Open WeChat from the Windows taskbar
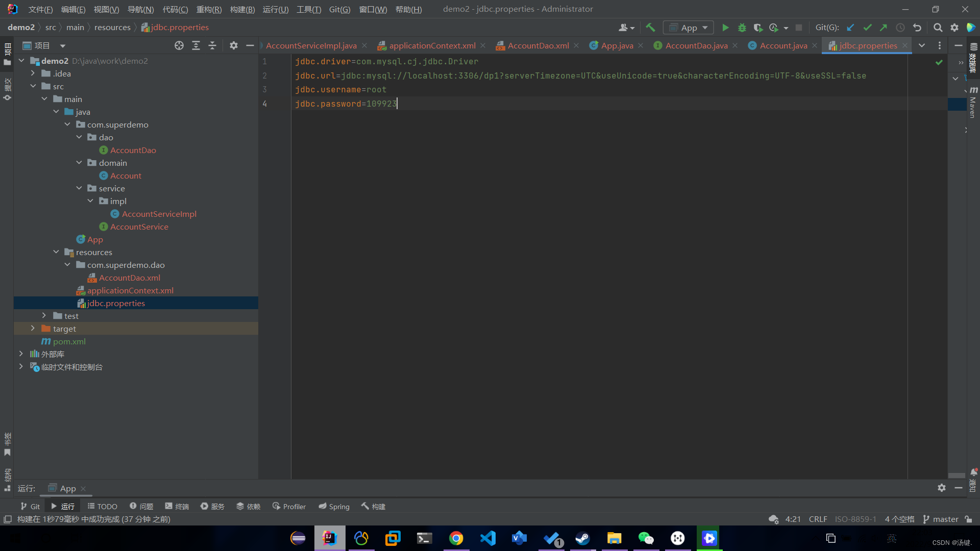Viewport: 980px width, 551px height. coord(646,538)
